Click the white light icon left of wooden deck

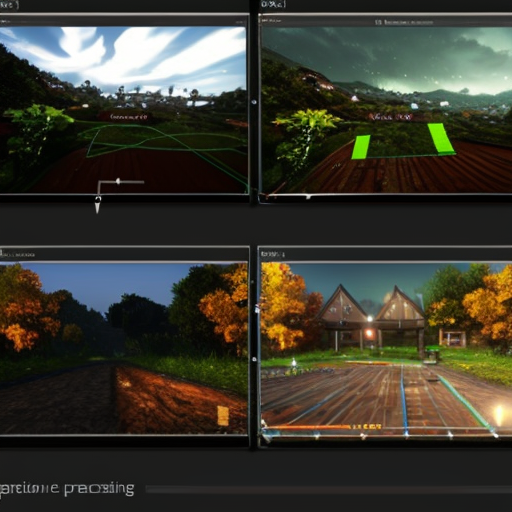coord(293,362)
